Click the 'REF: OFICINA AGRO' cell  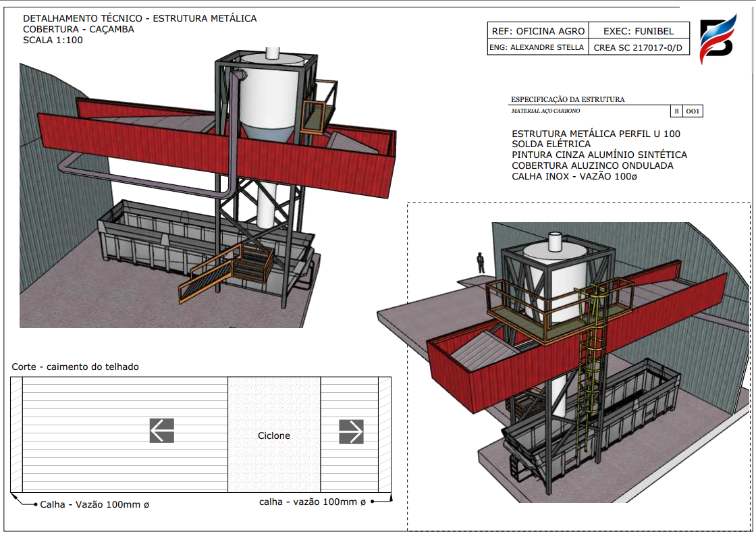537,31
